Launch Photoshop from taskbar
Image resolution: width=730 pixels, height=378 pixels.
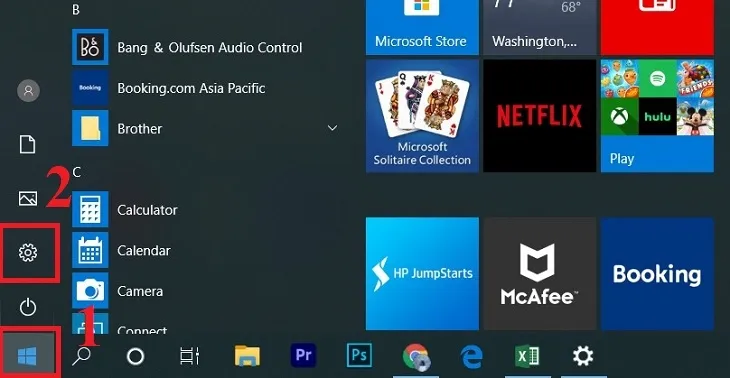359,356
